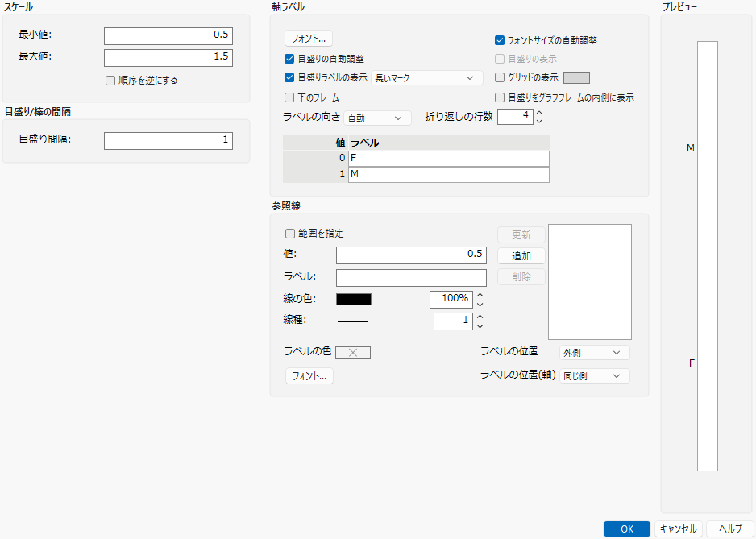Click the 最大値 input field
This screenshot has width=756, height=539.
(x=168, y=57)
